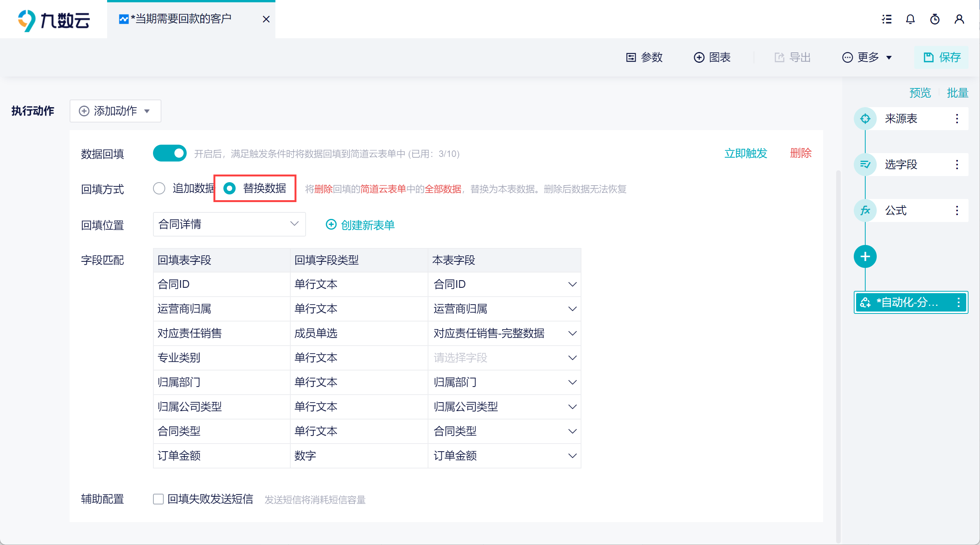This screenshot has width=980, height=545.
Task: Click the 保存 button
Action: tap(942, 57)
